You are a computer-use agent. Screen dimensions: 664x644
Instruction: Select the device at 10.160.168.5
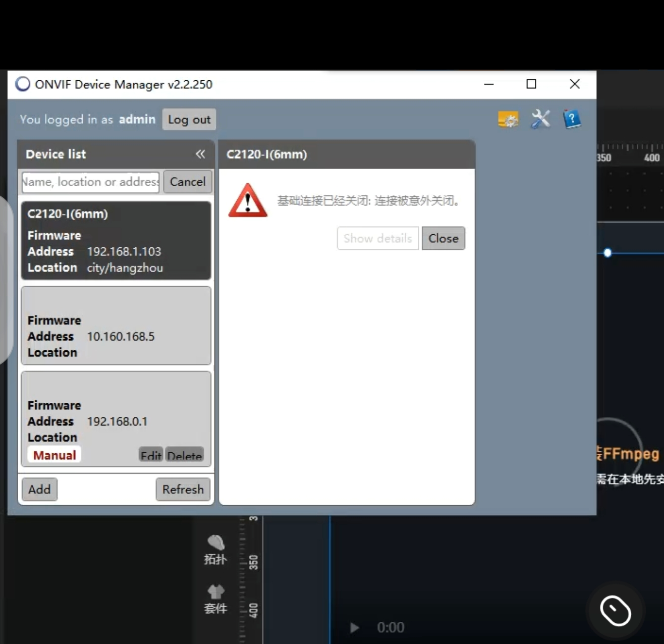click(x=116, y=326)
